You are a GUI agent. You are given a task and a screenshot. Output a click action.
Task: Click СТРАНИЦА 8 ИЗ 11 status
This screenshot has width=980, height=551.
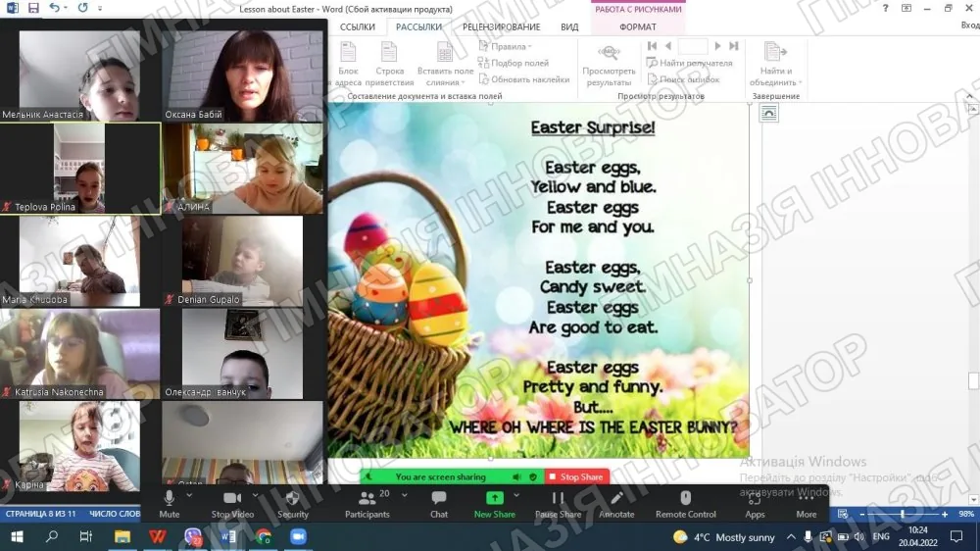[40, 514]
